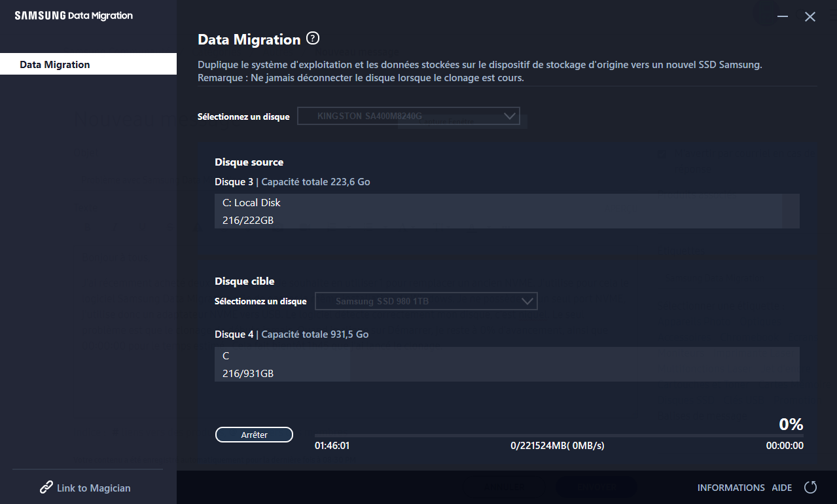Stop cloning with the Arrêter button
Viewport: 837px width, 504px height.
coord(254,435)
